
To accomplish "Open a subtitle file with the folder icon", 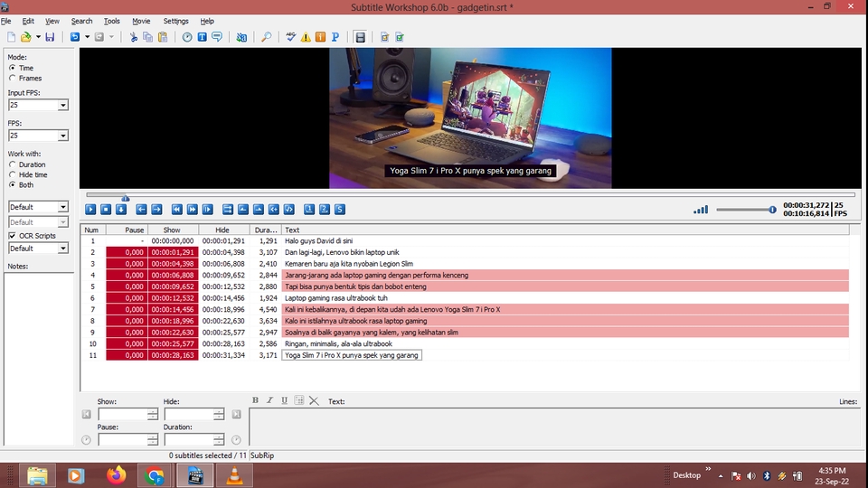I will point(25,37).
